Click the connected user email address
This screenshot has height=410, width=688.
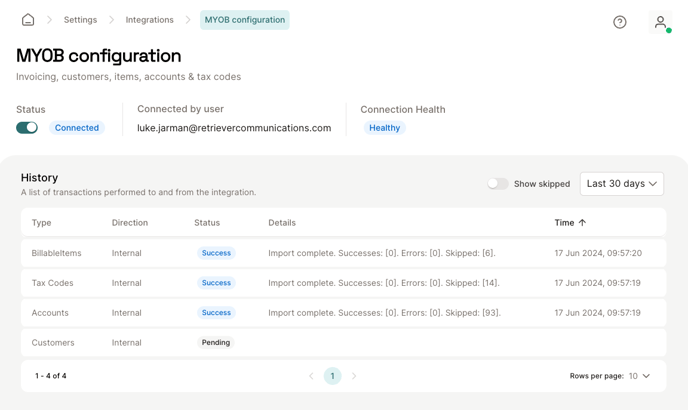click(x=234, y=128)
